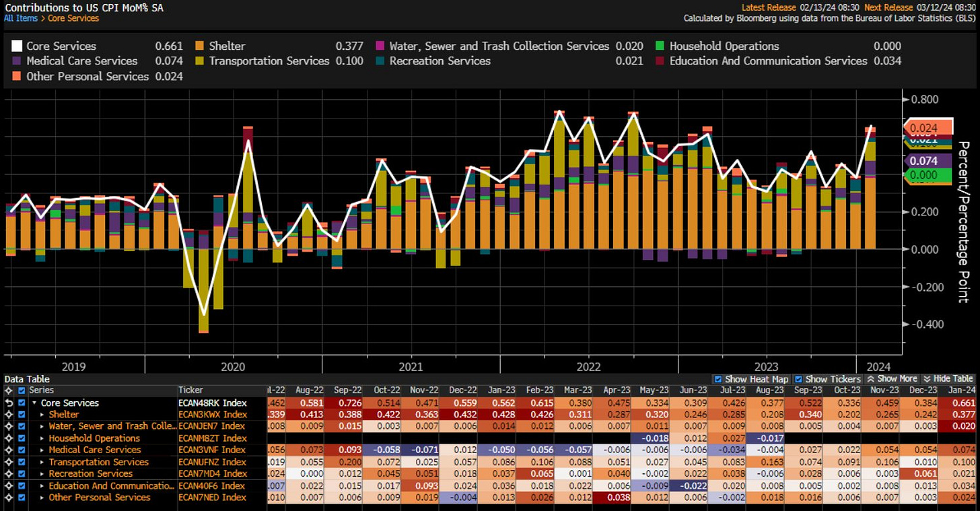This screenshot has width=980, height=511.
Task: Uncheck the Show Heat Map checkbox
Action: coord(717,379)
